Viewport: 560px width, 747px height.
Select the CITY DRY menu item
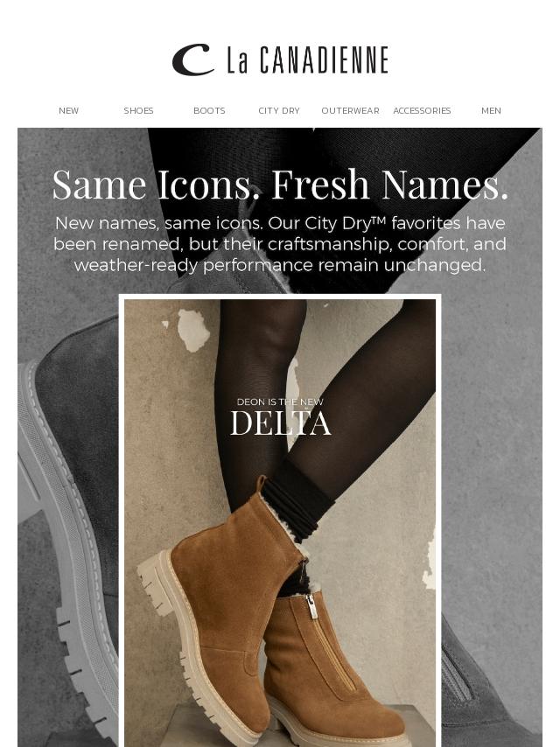(279, 110)
